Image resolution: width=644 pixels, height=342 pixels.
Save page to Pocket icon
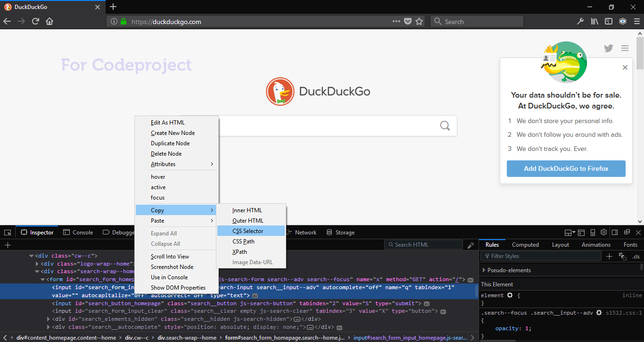(x=408, y=21)
